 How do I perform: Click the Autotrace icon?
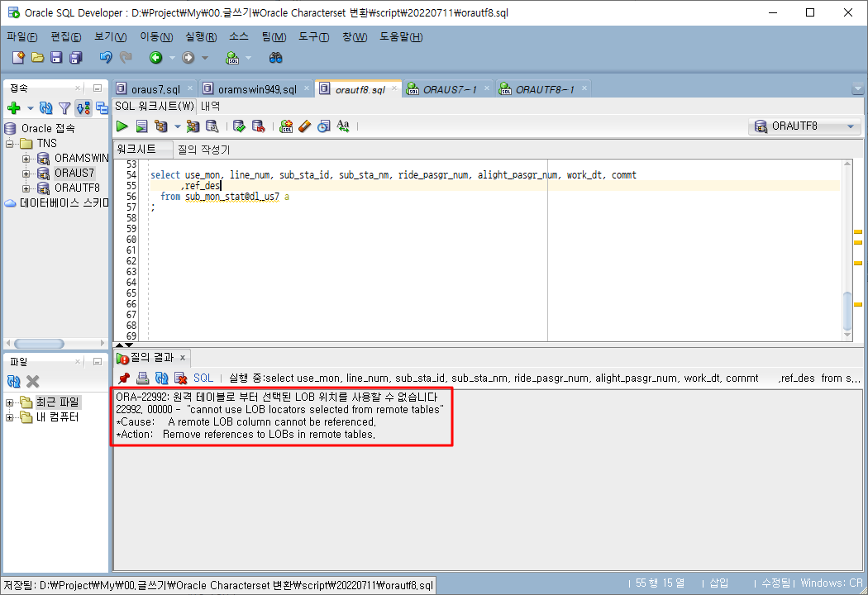(193, 126)
